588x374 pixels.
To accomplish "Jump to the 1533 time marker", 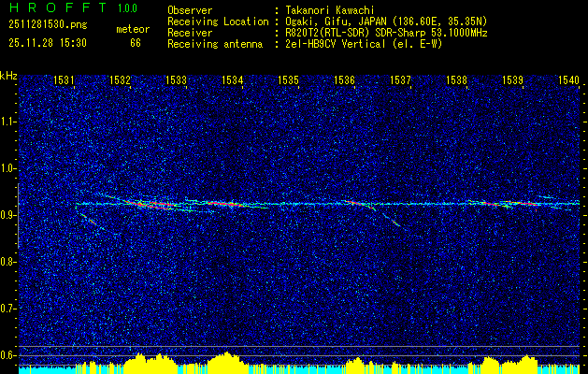I will (x=177, y=81).
